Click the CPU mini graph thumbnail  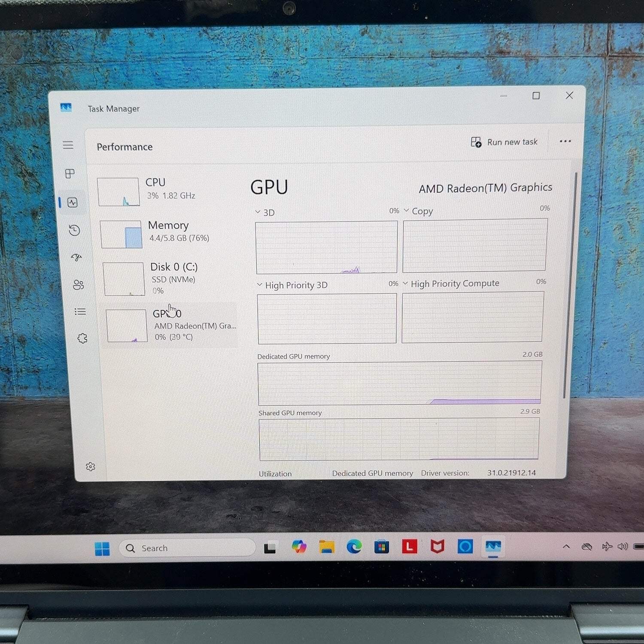click(118, 192)
